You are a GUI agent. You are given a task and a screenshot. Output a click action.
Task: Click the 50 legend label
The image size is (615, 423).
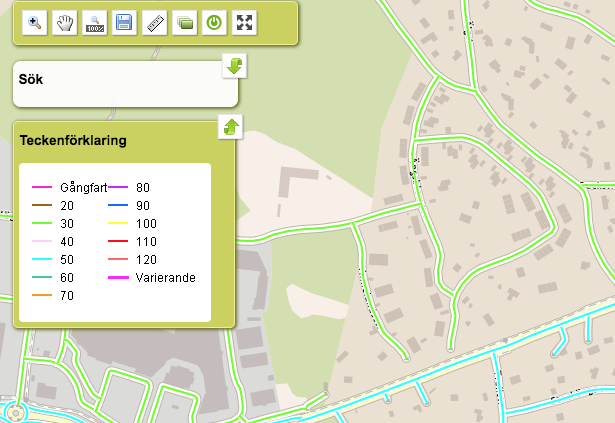67,260
